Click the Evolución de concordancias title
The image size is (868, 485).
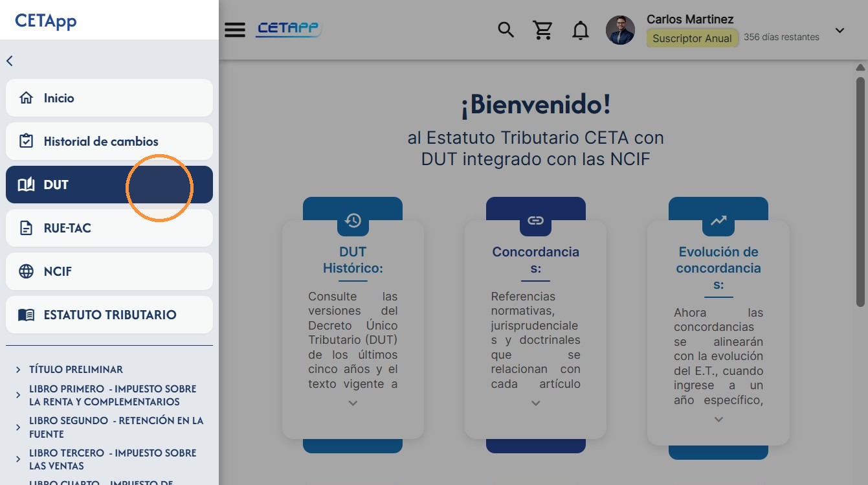coord(718,268)
